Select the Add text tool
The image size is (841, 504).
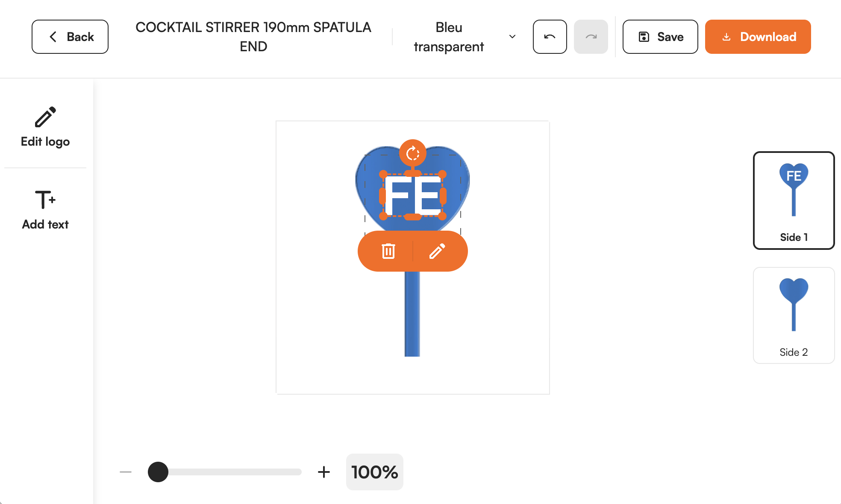(x=45, y=210)
